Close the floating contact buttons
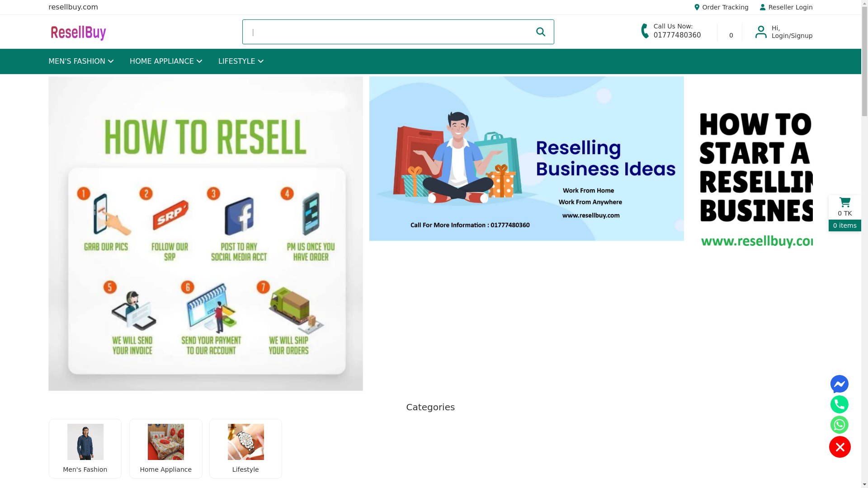The height and width of the screenshot is (488, 868). [840, 447]
